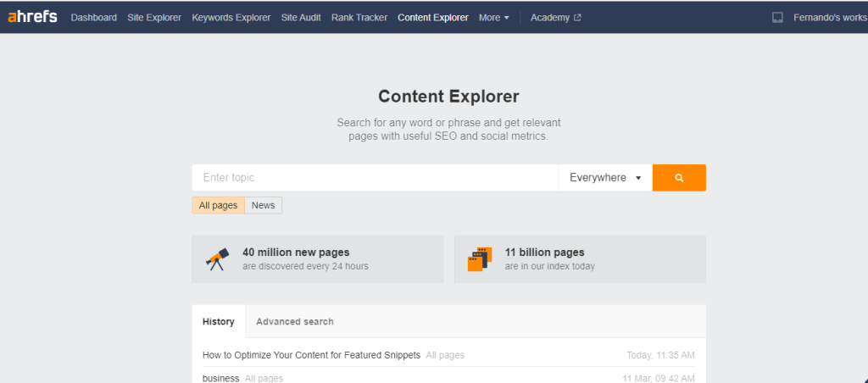Switch to the History tab
Viewport: 868px width, 383px height.
pos(219,321)
